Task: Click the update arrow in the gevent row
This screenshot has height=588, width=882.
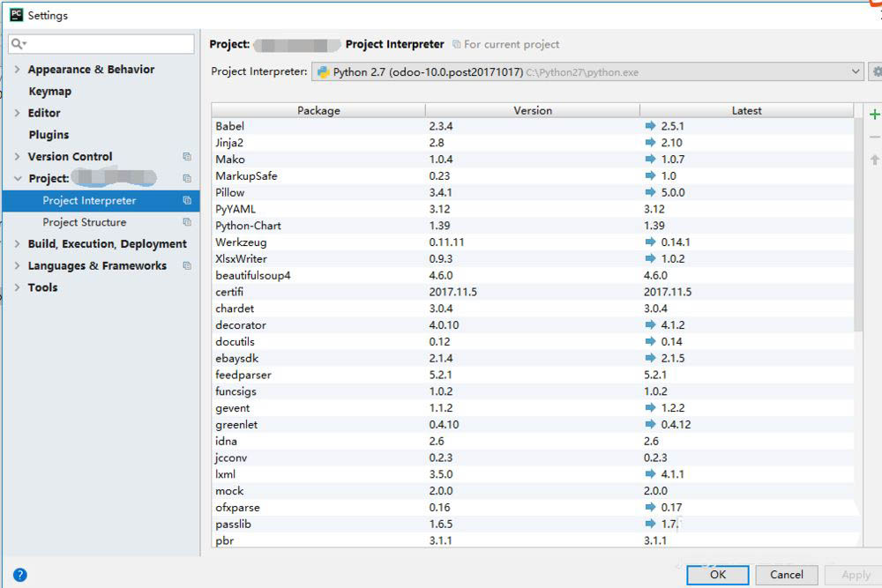Action: pyautogui.click(x=650, y=407)
